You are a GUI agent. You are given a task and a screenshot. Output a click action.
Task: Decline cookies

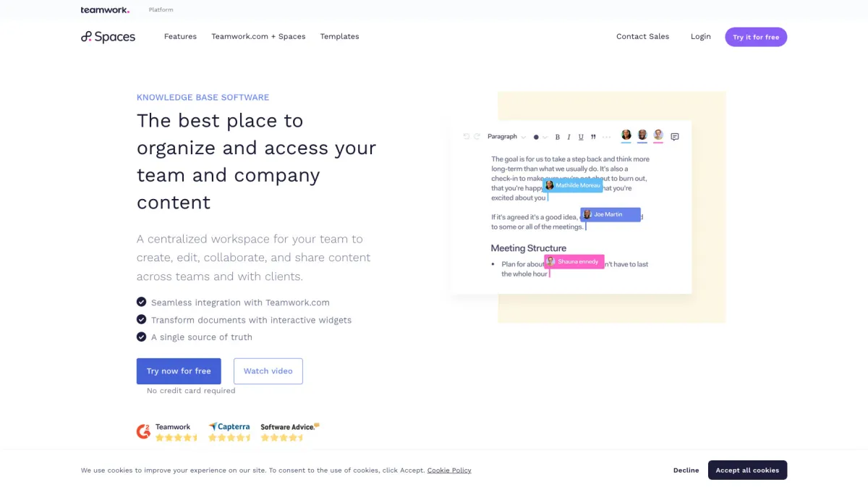tap(686, 470)
